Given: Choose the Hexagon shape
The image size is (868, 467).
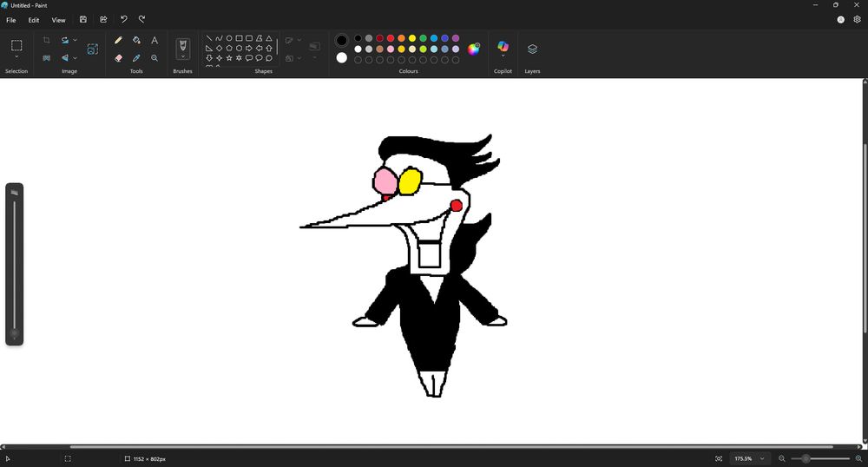Looking at the screenshot, I should click(240, 48).
